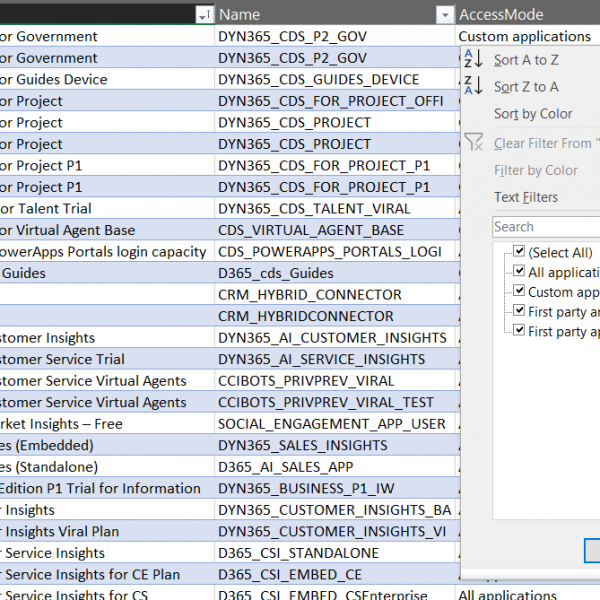Image resolution: width=600 pixels, height=600 pixels.
Task: Select "Edition P1 Trial for Information" cell
Action: (107, 488)
